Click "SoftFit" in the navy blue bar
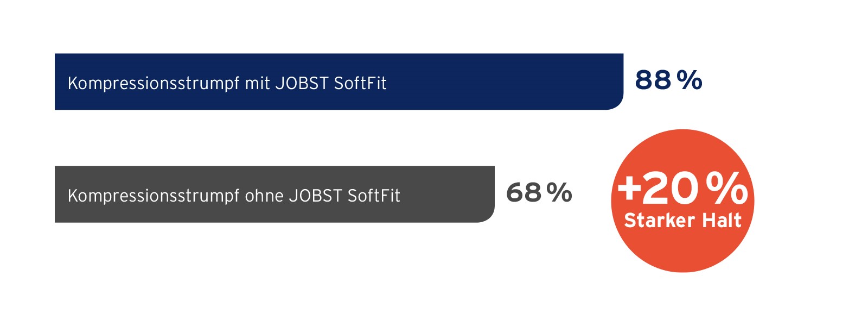 click(x=360, y=84)
